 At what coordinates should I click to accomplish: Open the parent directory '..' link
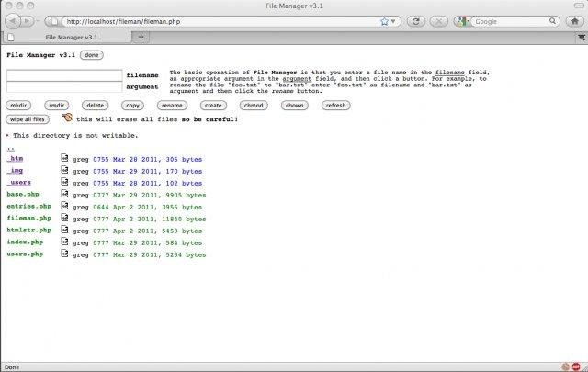click(x=10, y=148)
